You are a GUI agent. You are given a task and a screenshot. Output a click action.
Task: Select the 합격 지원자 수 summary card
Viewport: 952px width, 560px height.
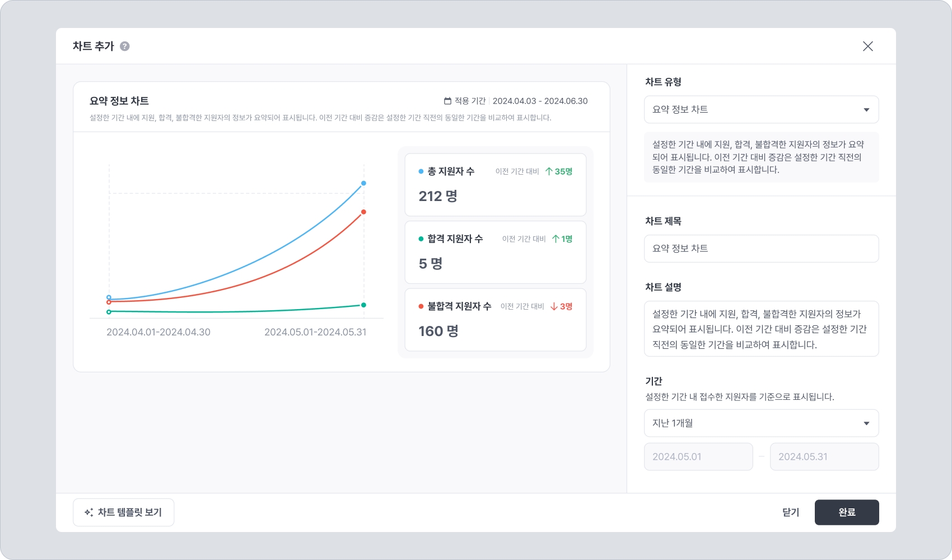point(495,252)
